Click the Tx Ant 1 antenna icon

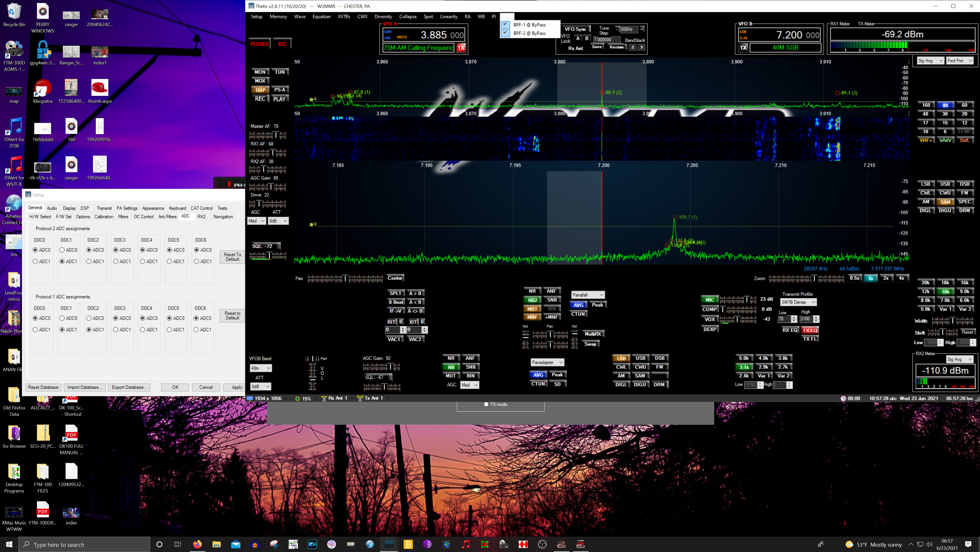click(360, 398)
